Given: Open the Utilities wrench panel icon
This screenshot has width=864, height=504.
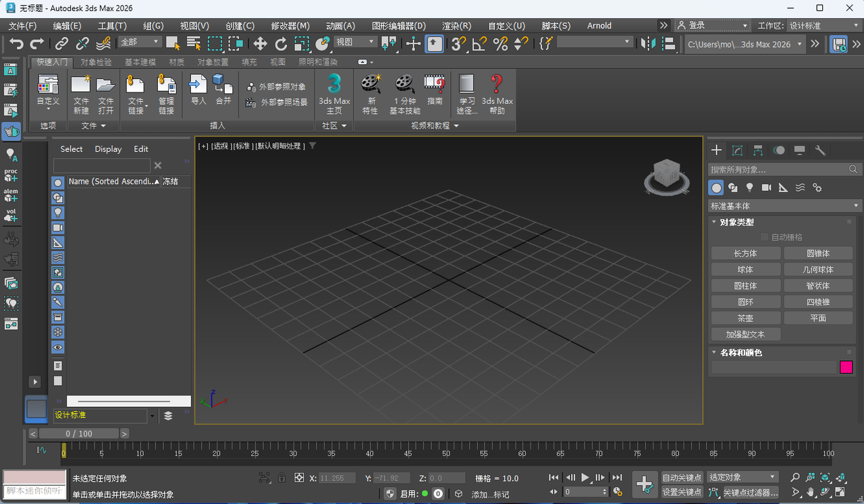Looking at the screenshot, I should point(820,150).
